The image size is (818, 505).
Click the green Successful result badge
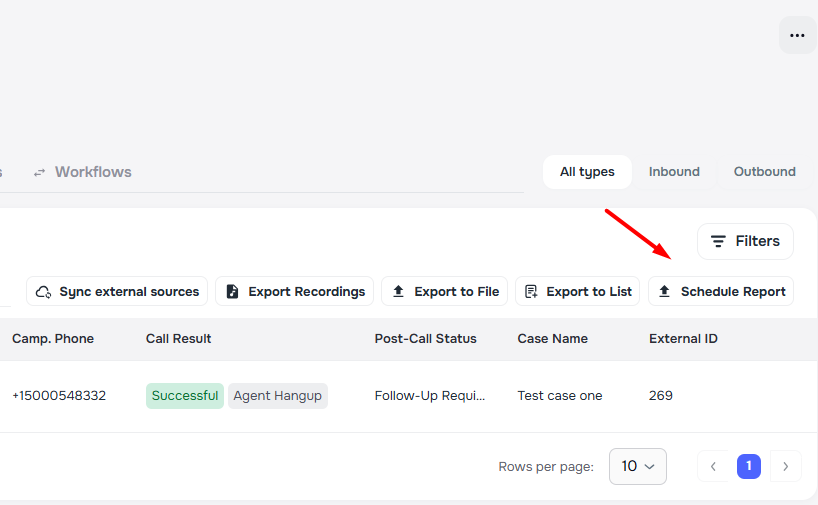(x=185, y=396)
